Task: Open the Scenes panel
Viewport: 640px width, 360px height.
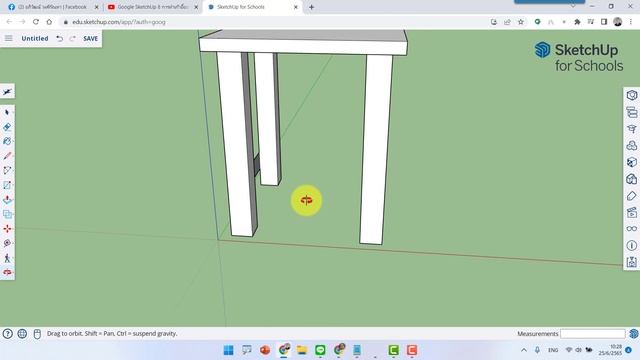Action: [x=632, y=212]
